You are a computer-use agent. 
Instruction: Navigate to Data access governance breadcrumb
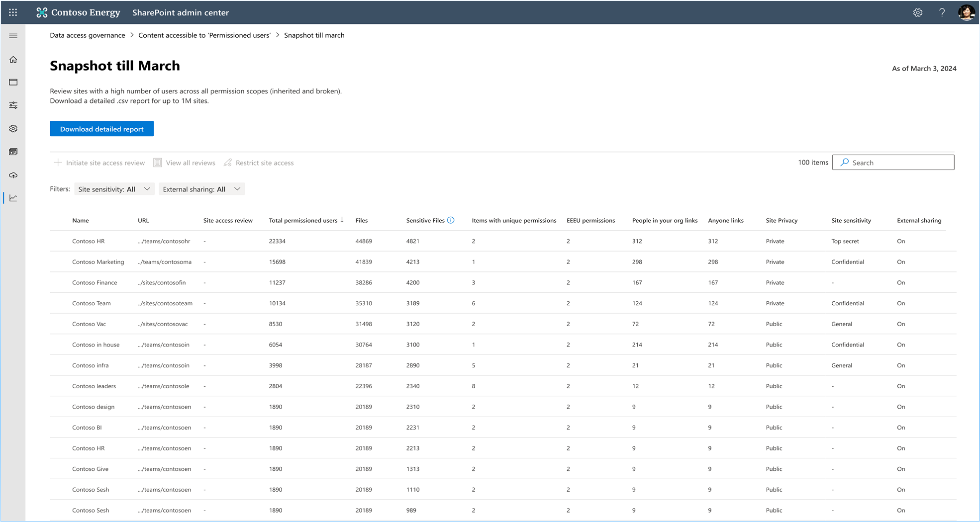(x=88, y=35)
